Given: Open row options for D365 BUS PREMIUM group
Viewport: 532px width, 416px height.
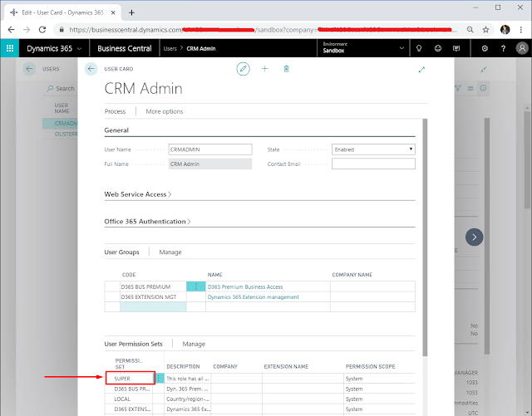Looking at the screenshot, I should (x=196, y=286).
